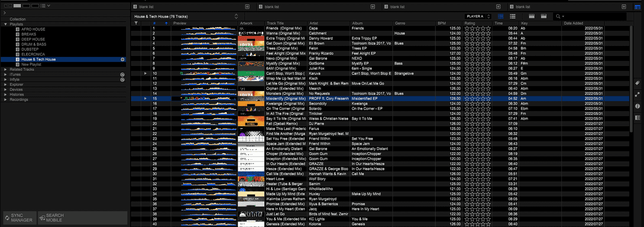The width and height of the screenshot is (644, 227).
Task: Click artwork thumbnail of Monsters (Original Mix)
Action: 251,93
